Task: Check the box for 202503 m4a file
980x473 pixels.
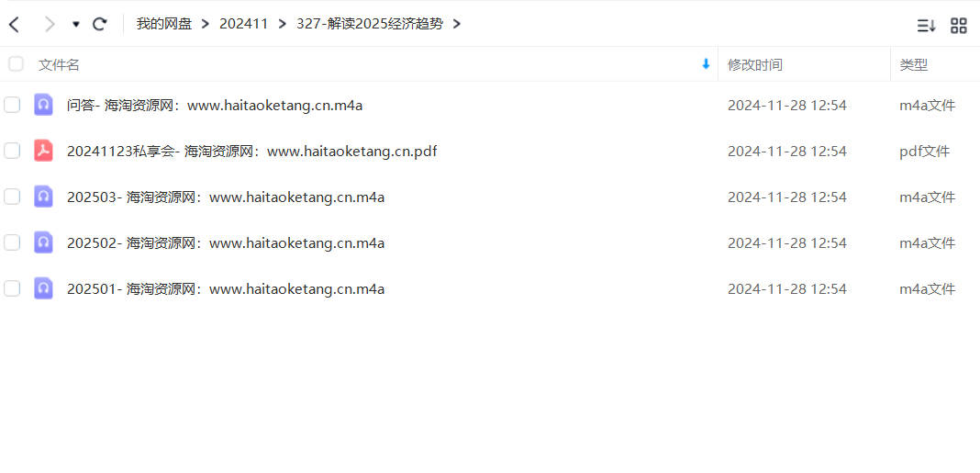Action: click(x=12, y=197)
